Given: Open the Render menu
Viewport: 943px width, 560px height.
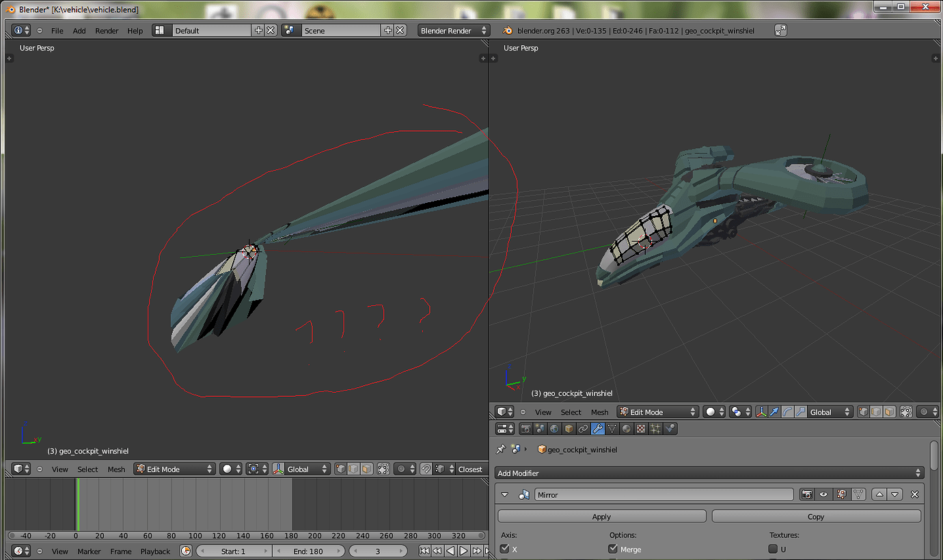Looking at the screenshot, I should click(x=107, y=31).
